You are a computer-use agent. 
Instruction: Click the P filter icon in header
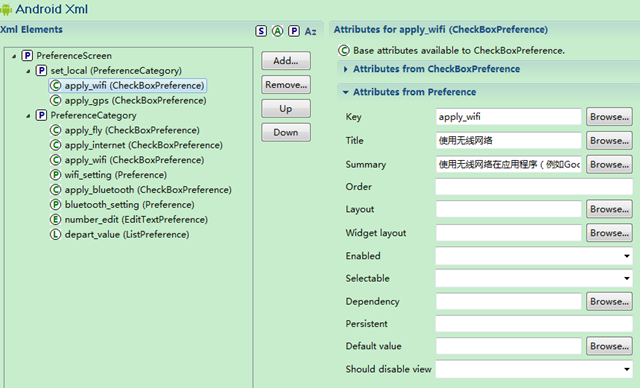(294, 31)
